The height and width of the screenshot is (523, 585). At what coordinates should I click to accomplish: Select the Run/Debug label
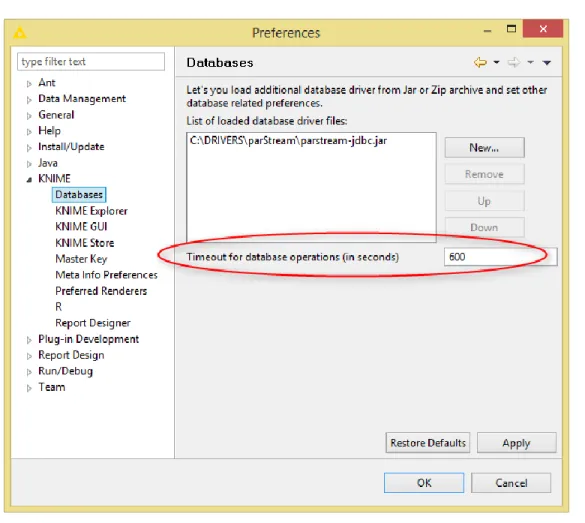[66, 371]
